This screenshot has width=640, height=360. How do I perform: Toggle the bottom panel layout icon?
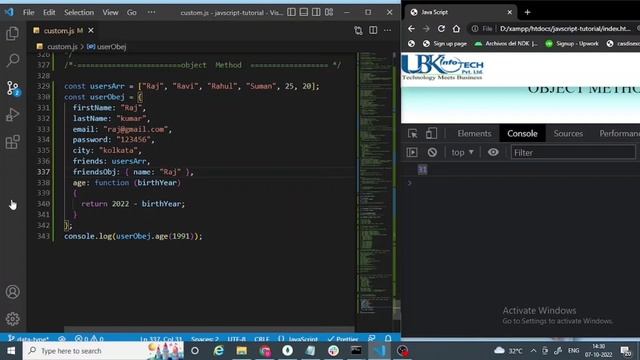coord(304,12)
